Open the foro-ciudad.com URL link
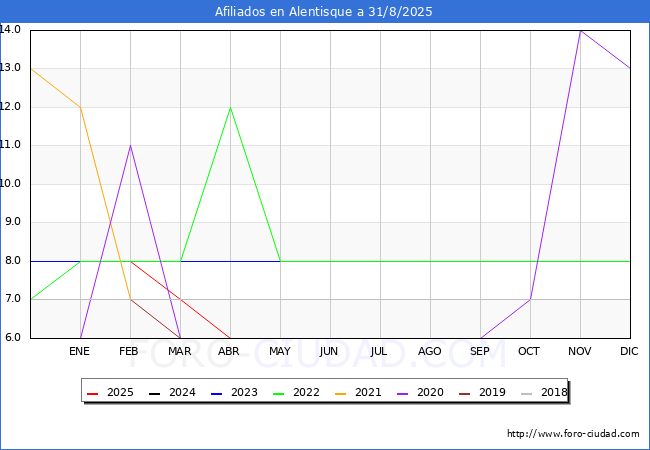The height and width of the screenshot is (450, 650). 573,434
